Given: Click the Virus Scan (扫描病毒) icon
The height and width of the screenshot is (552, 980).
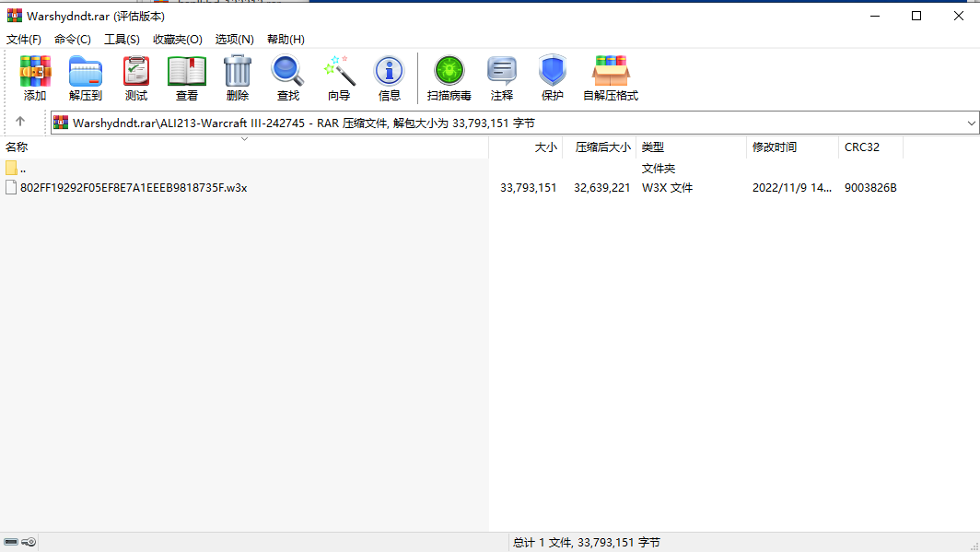Looking at the screenshot, I should 449,77.
